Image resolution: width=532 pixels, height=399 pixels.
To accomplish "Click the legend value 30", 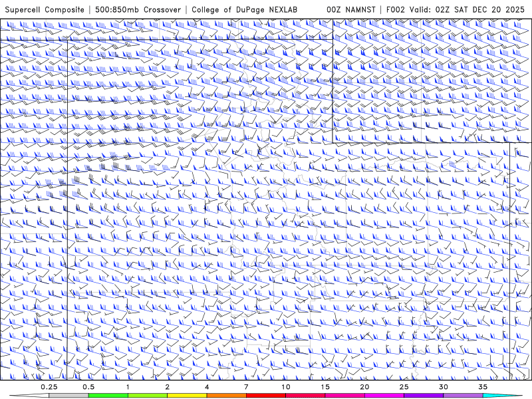I will tap(443, 387).
